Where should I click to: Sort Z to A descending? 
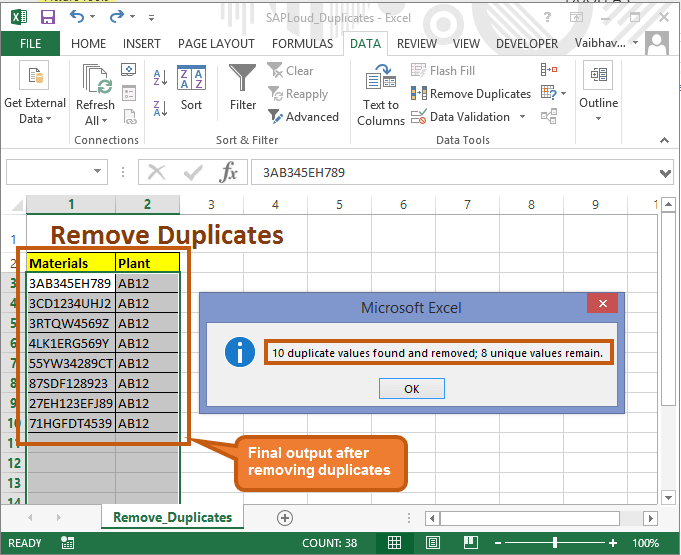[x=160, y=108]
